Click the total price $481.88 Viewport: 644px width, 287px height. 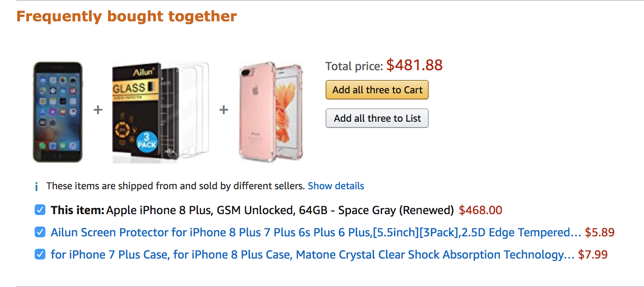(414, 66)
